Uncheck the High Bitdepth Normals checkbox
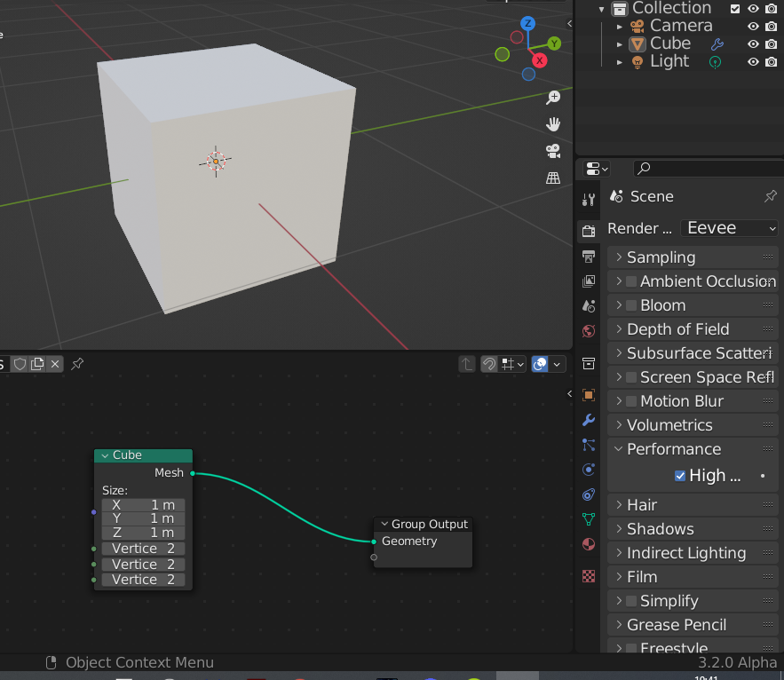Viewport: 784px width, 680px height. 680,476
